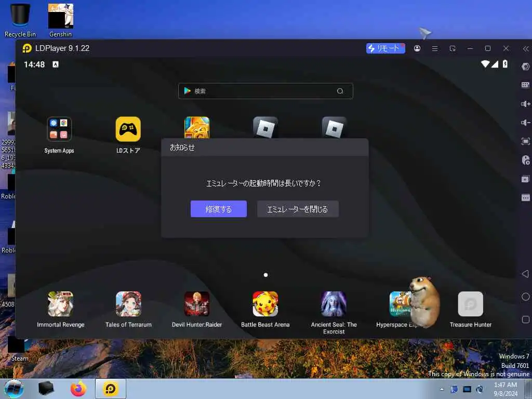Screen dimensions: 532x399
Task: Open the golden game app icon
Action: [197, 128]
